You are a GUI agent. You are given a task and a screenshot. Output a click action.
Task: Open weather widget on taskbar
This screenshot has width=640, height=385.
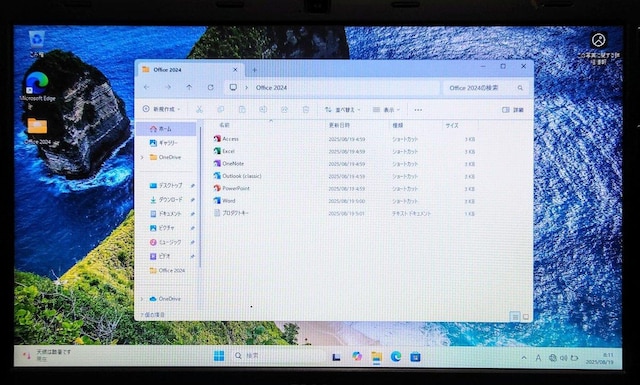tap(47, 355)
